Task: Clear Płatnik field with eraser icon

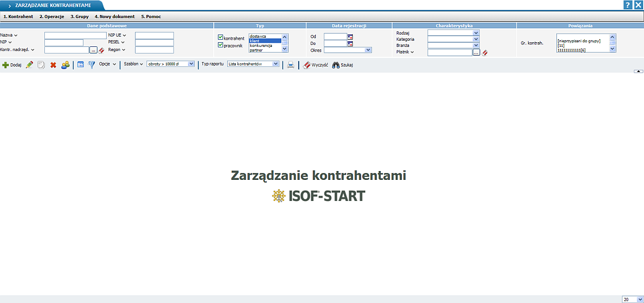Action: (x=485, y=52)
